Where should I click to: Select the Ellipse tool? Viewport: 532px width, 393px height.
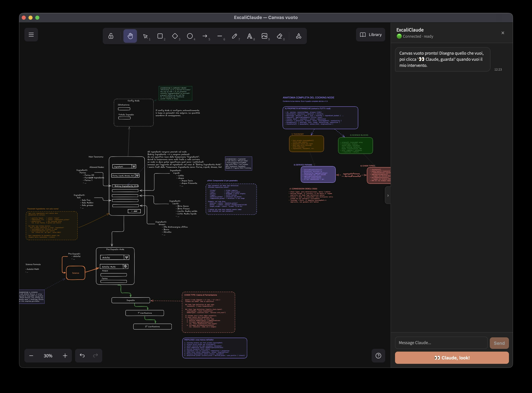pyautogui.click(x=190, y=36)
